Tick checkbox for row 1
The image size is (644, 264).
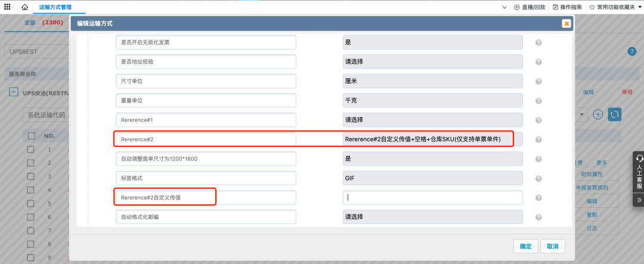coord(31,150)
